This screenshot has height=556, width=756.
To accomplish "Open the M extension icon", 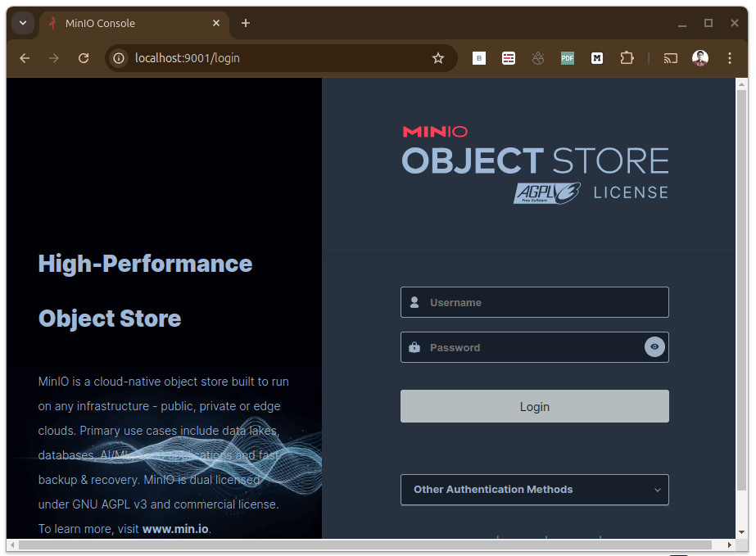I will [x=597, y=58].
